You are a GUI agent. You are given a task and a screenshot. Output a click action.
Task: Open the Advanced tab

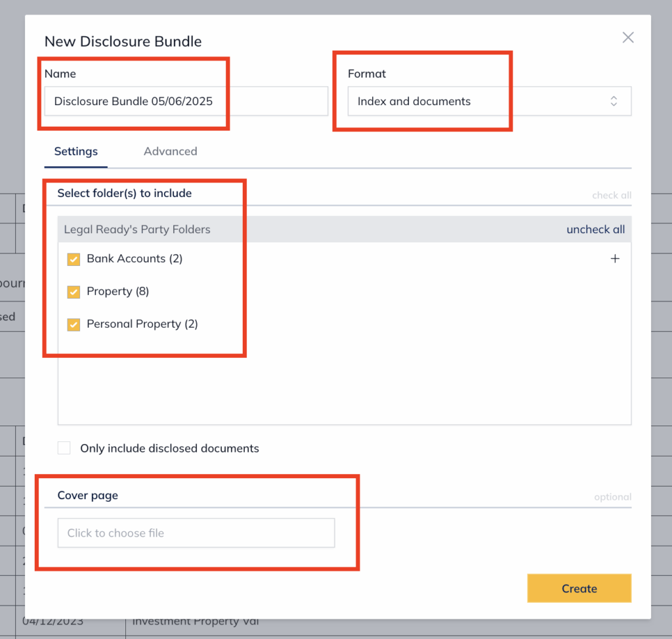(x=171, y=152)
